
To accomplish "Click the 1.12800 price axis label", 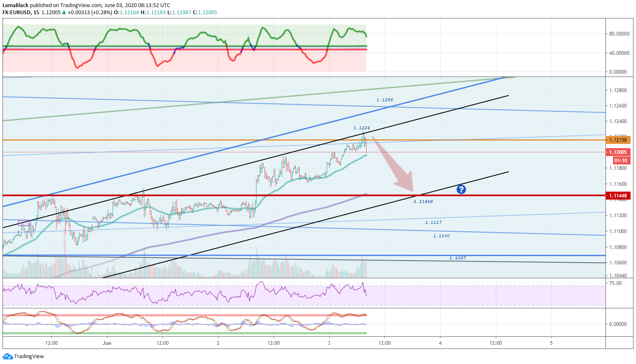I will click(618, 90).
